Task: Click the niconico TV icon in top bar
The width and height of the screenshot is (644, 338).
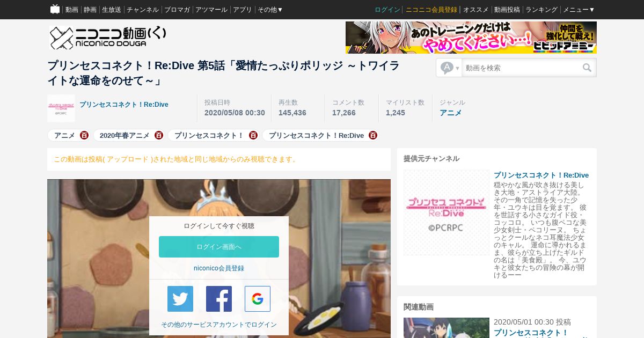Action: coord(55,9)
